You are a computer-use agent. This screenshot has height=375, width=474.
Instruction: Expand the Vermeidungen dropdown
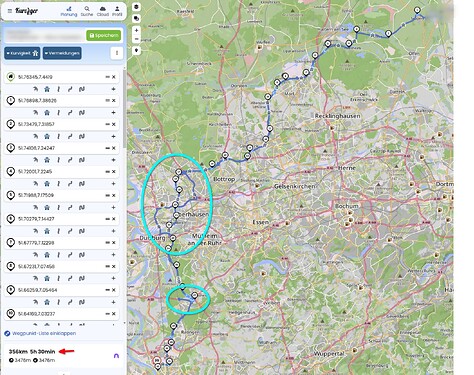tap(62, 53)
